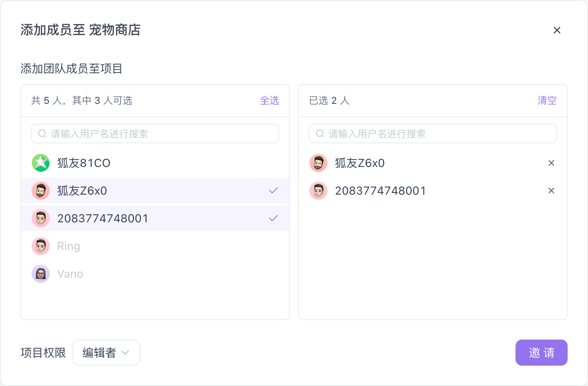588x386 pixels.
Task: Click Ring's avatar in the member list
Action: (x=41, y=246)
